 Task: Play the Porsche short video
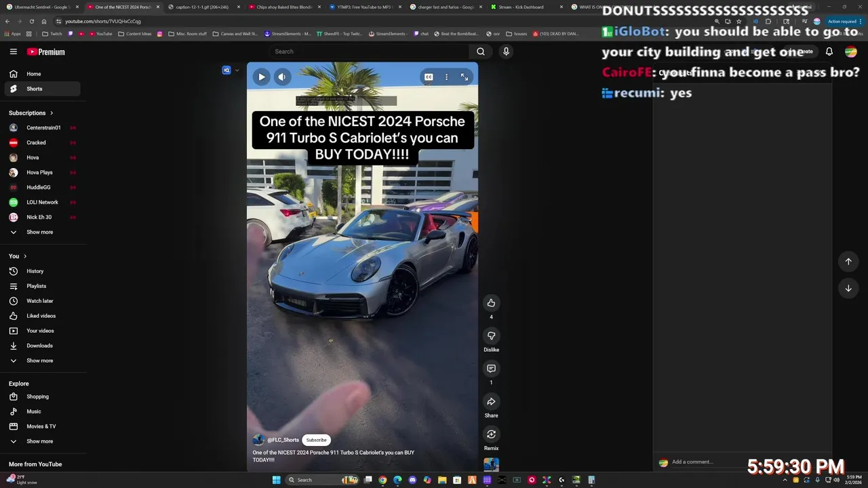[262, 77]
